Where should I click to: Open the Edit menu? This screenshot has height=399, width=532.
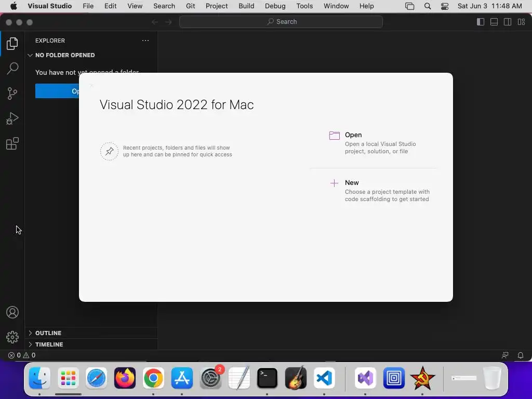[x=110, y=6]
